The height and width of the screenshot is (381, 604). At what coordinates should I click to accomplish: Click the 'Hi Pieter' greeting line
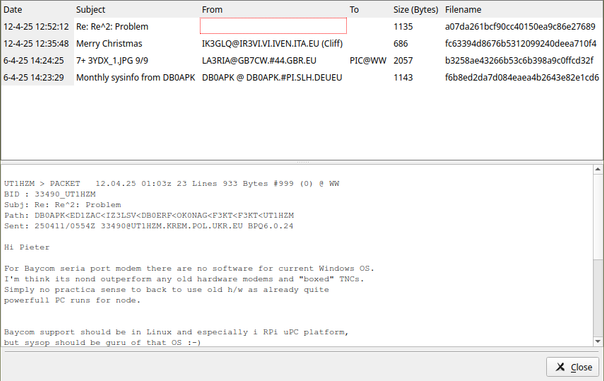[x=27, y=247]
